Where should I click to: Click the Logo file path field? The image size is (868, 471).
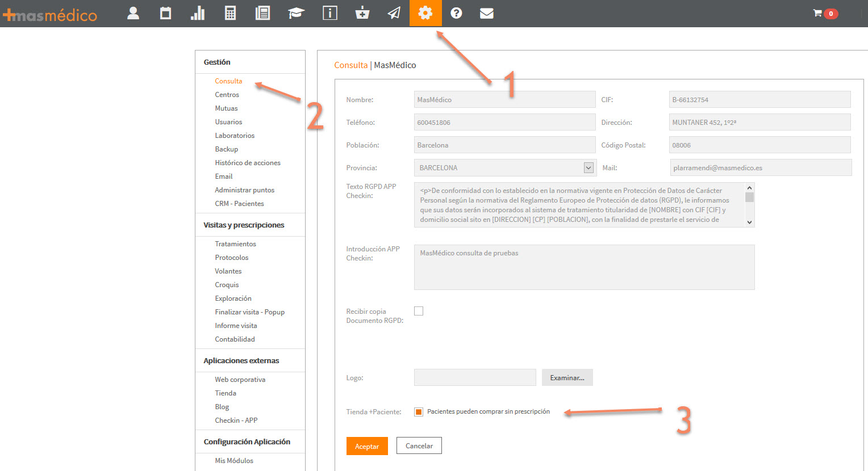click(x=475, y=377)
